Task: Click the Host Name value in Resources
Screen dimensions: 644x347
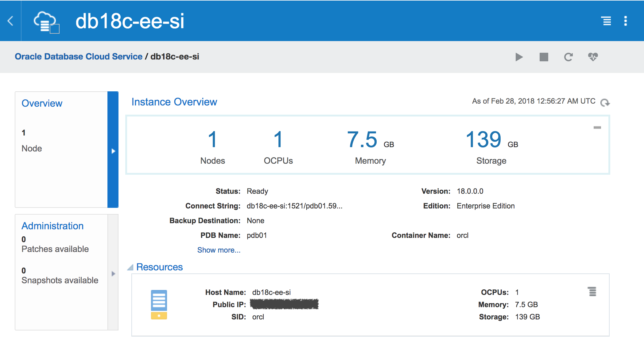Action: point(271,292)
